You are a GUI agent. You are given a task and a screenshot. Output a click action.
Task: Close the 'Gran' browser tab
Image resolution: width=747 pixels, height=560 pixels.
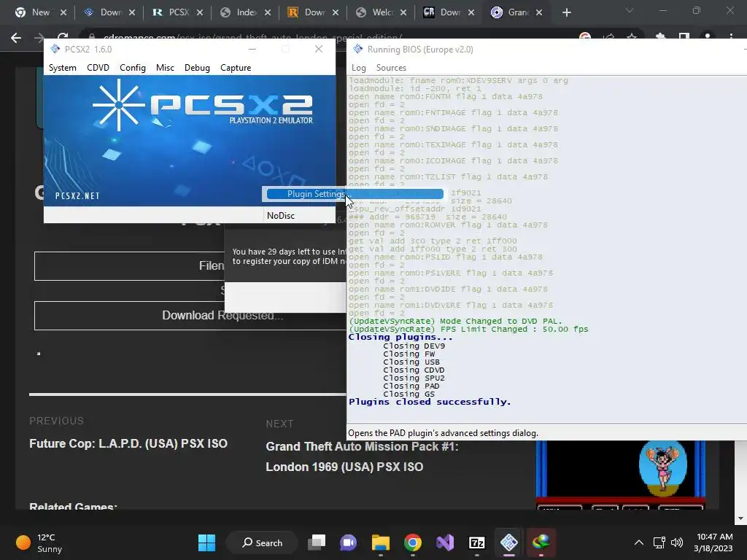pyautogui.click(x=539, y=12)
